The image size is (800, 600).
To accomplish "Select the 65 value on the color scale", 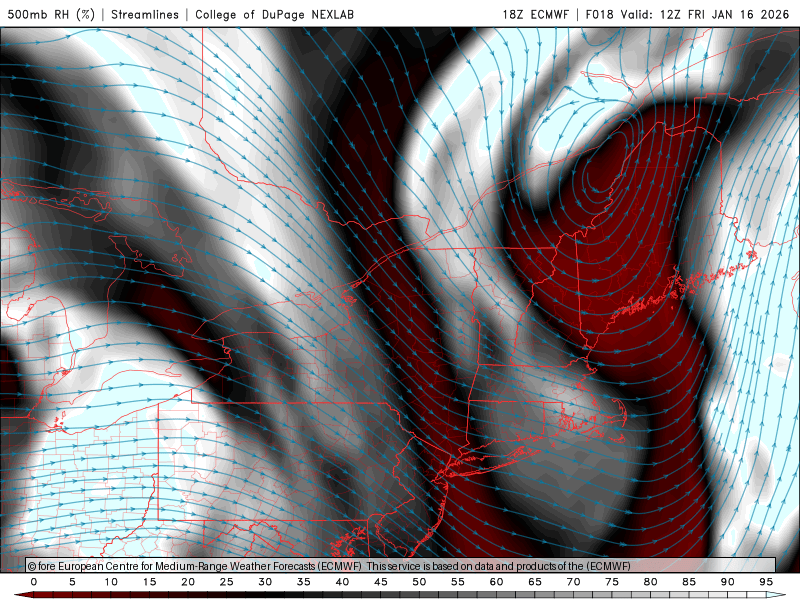I will [535, 582].
